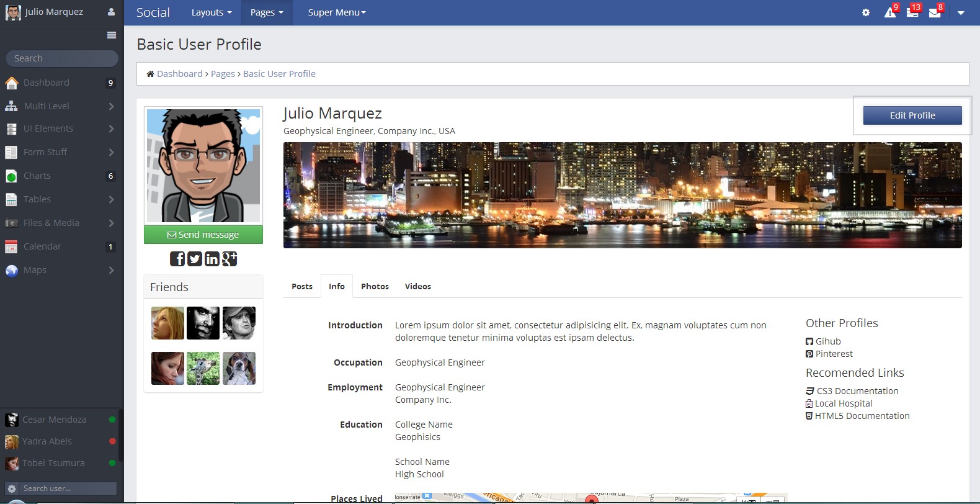The image size is (980, 504).
Task: Open the Pages dropdown menu
Action: (x=267, y=12)
